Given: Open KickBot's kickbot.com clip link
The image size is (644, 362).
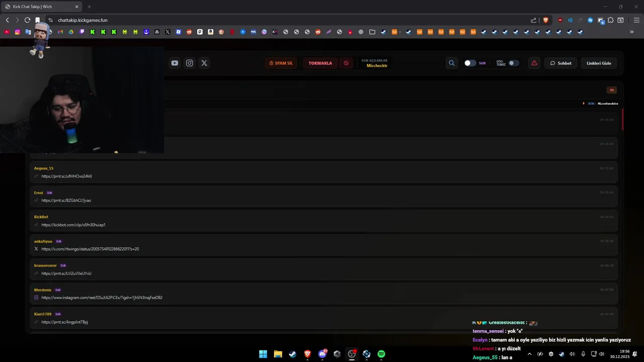Looking at the screenshot, I should [73, 225].
